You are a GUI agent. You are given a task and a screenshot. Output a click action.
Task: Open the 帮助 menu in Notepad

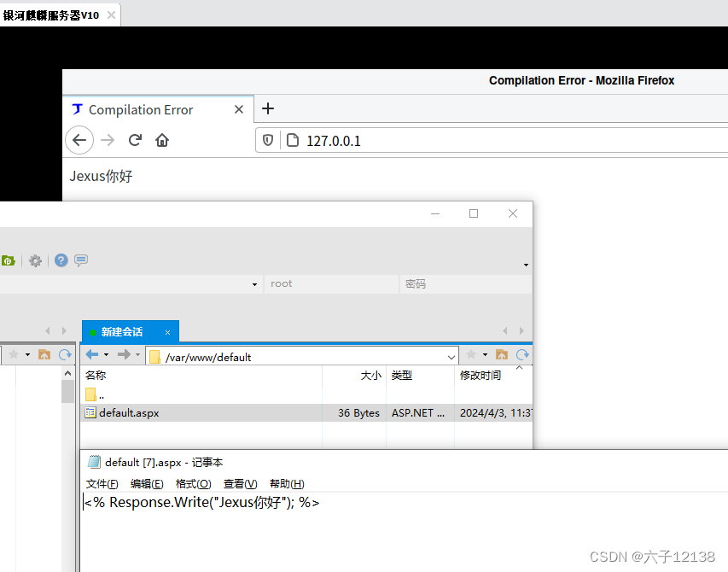click(x=285, y=483)
